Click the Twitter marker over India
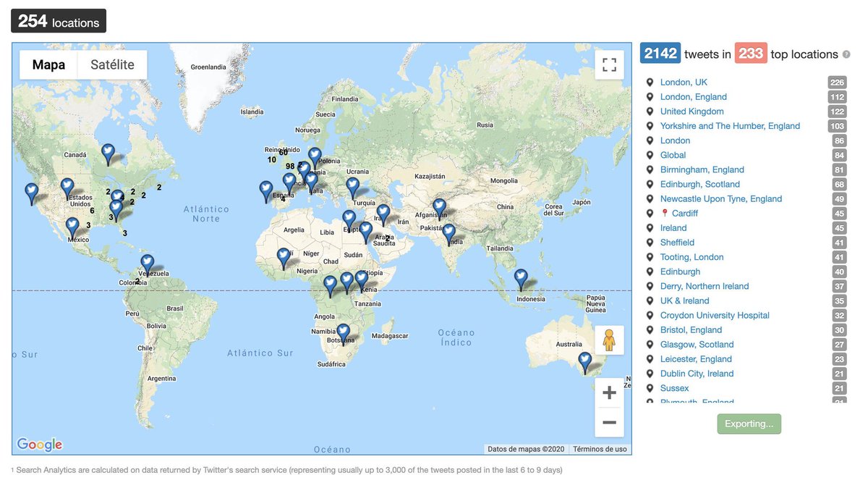Viewport: 868px width, 488px height. point(449,234)
